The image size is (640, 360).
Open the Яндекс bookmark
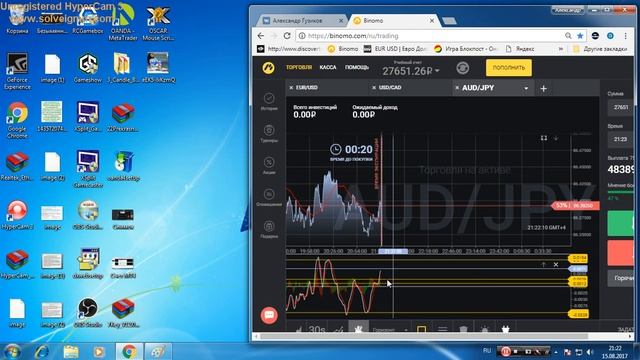click(520, 49)
